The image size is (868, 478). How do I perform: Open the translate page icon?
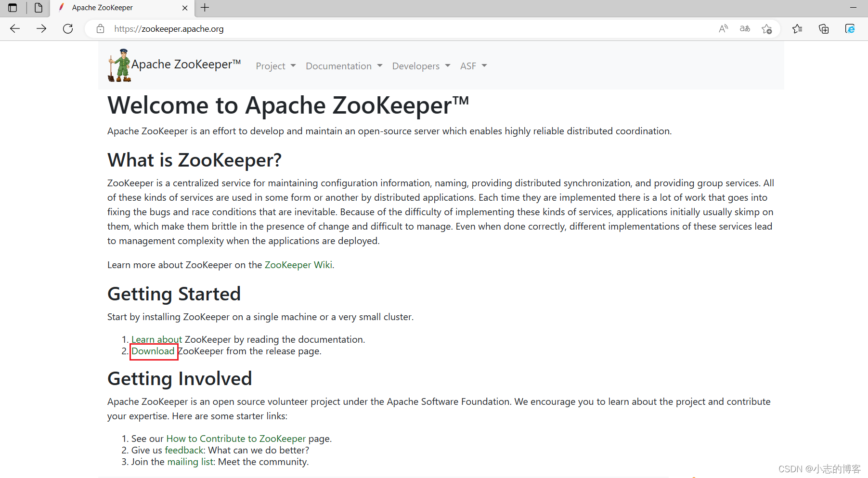point(744,28)
